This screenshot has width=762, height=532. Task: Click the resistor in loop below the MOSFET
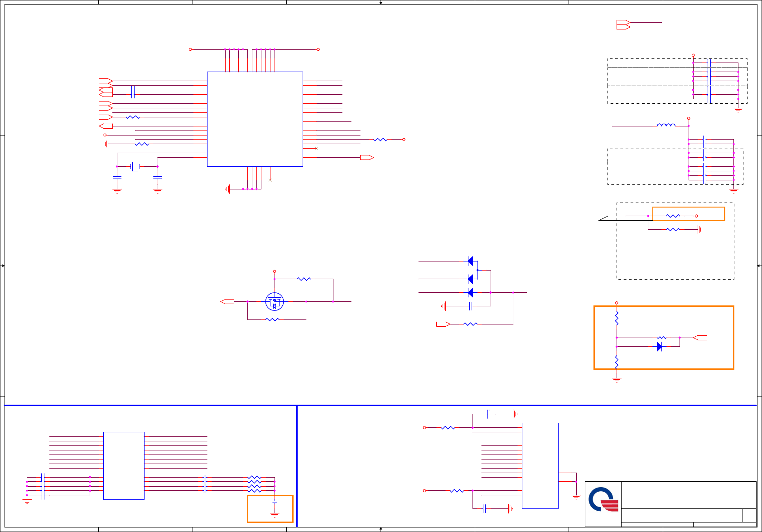point(272,319)
